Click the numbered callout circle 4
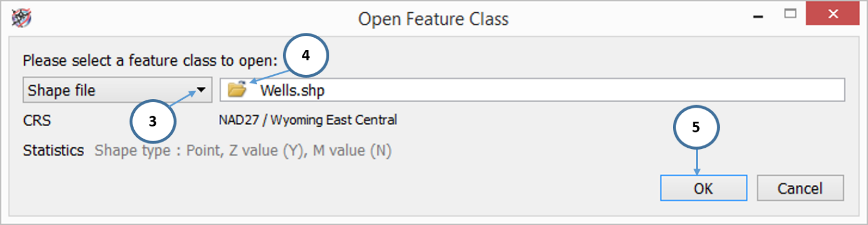868x225 pixels. coord(306,55)
